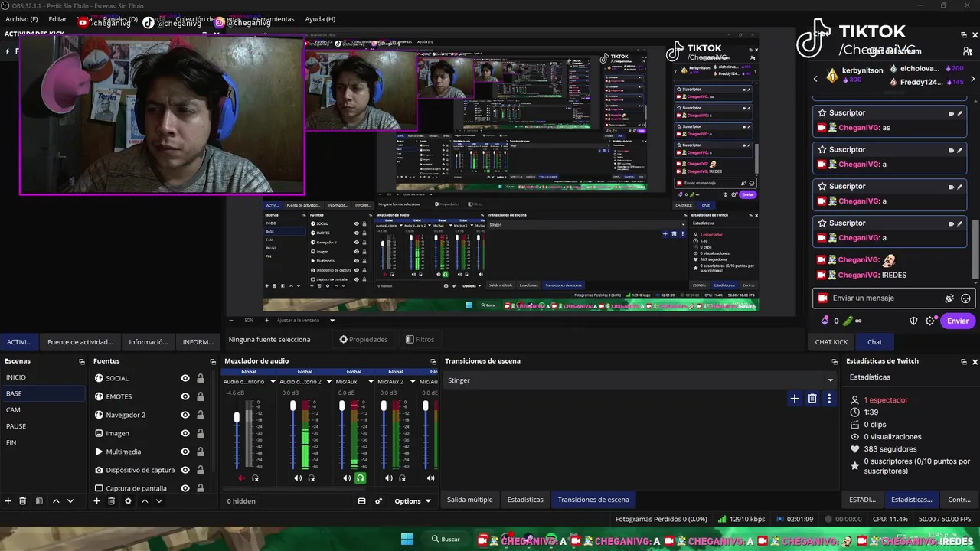Hide the Multimedia source
Image resolution: width=980 pixels, height=551 pixels.
point(185,452)
